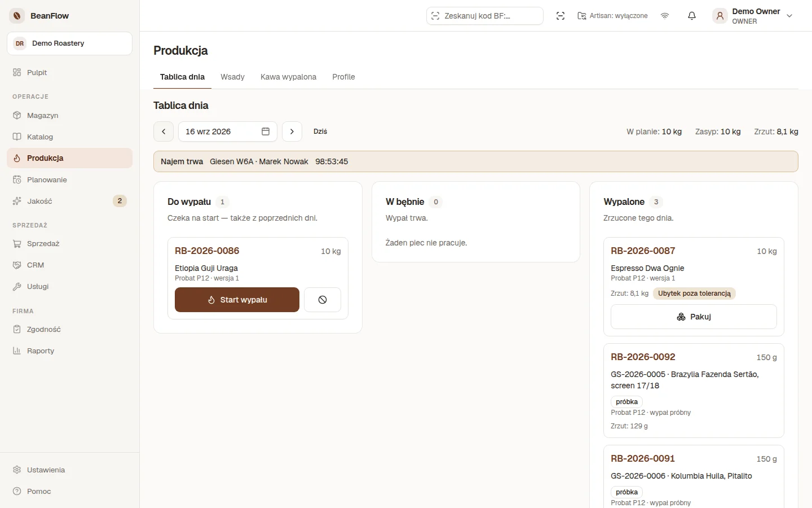Open batch RB-2026-0092 link

pyautogui.click(x=643, y=357)
